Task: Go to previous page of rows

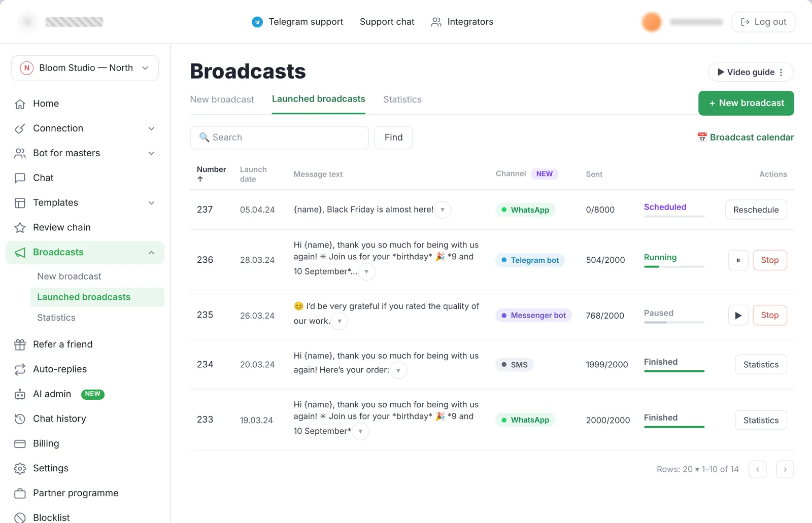Action: tap(758, 469)
